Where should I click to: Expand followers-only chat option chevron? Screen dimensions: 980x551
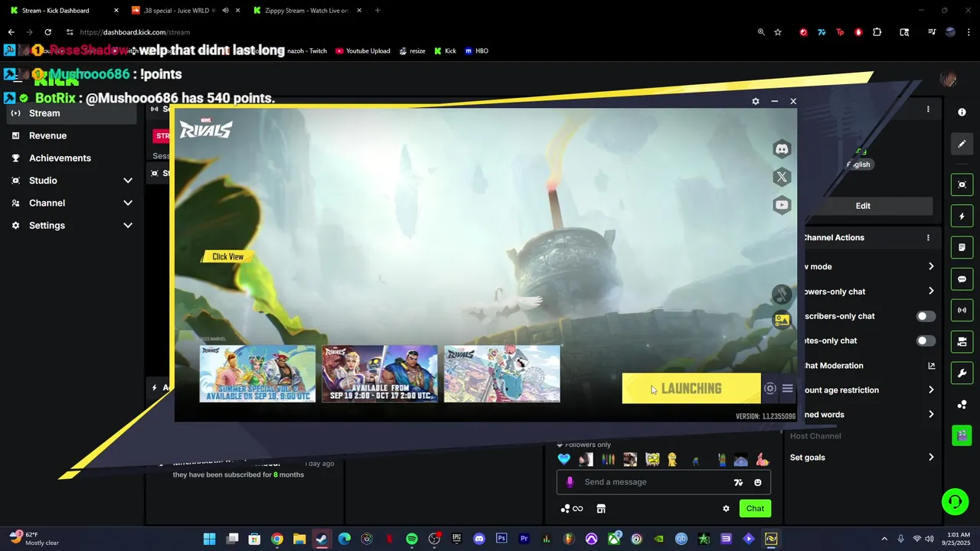(931, 291)
